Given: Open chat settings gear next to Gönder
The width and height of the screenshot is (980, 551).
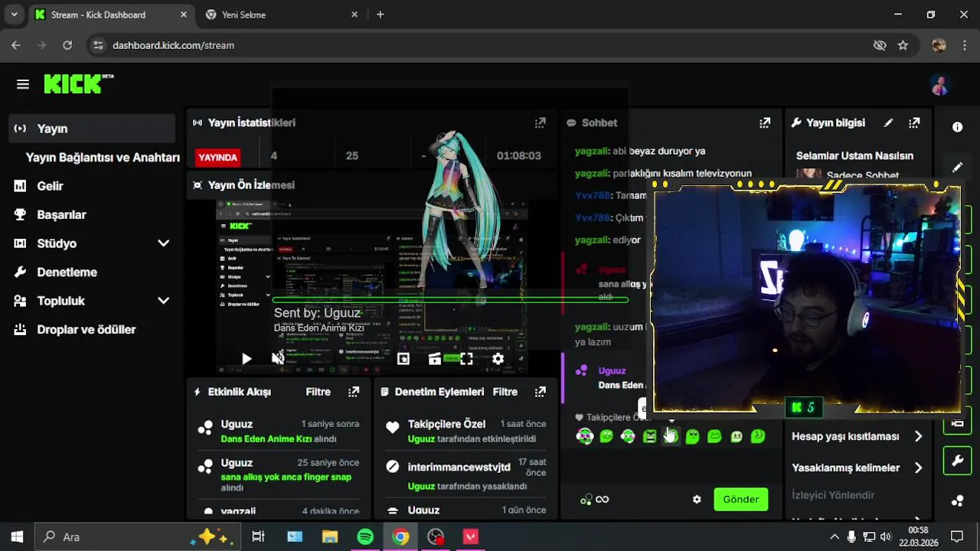Looking at the screenshot, I should pyautogui.click(x=697, y=500).
